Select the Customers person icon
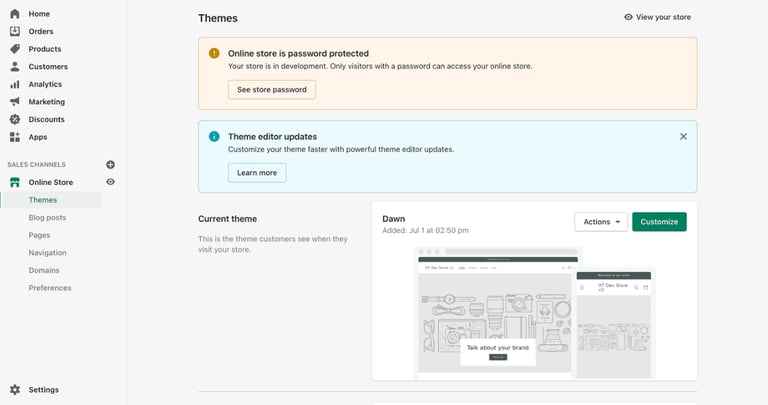768x405 pixels. (x=15, y=67)
